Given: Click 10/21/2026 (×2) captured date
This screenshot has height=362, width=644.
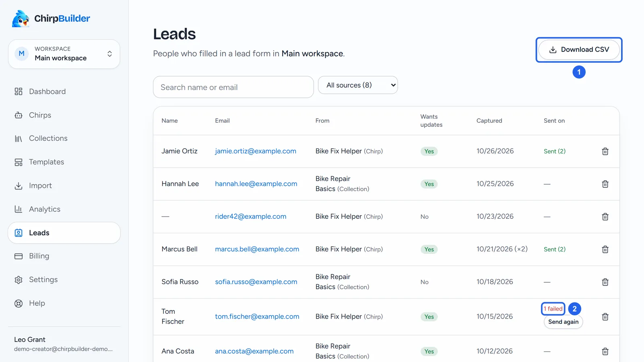Looking at the screenshot, I should [502, 249].
